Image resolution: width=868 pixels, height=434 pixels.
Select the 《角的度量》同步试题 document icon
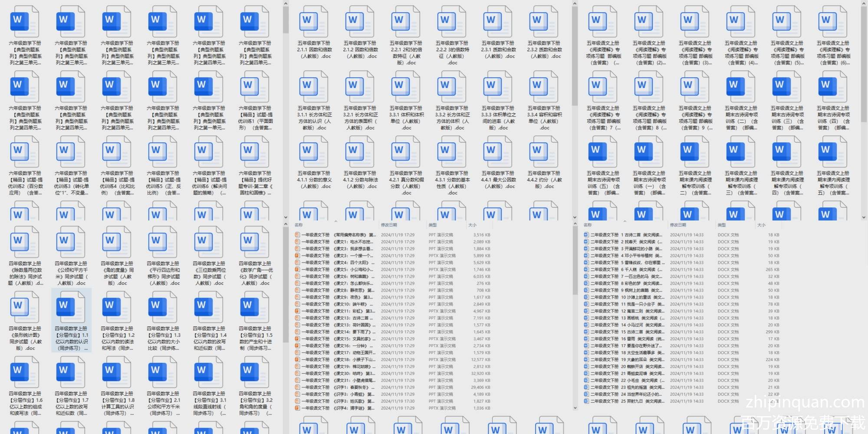(x=117, y=243)
